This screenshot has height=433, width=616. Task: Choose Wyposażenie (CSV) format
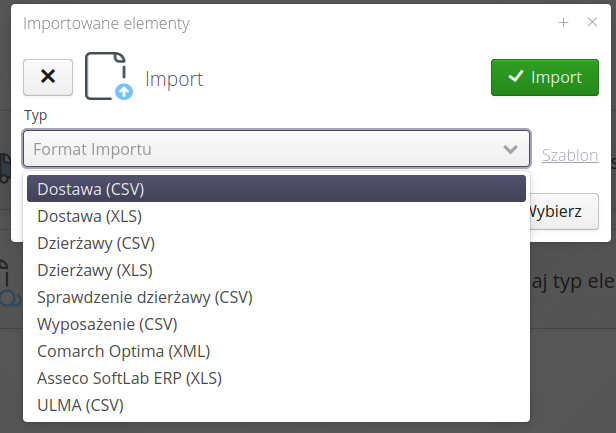pyautogui.click(x=107, y=324)
